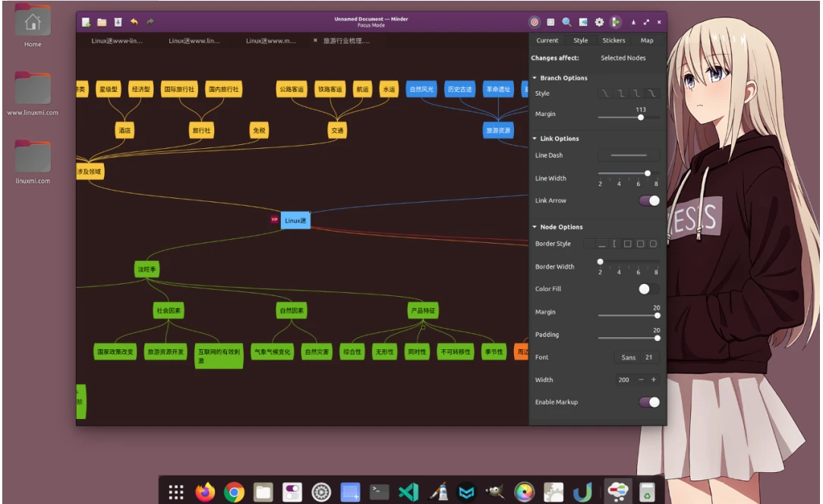823x504 pixels.
Task: Collapse the Branch Options section
Action: (x=534, y=78)
